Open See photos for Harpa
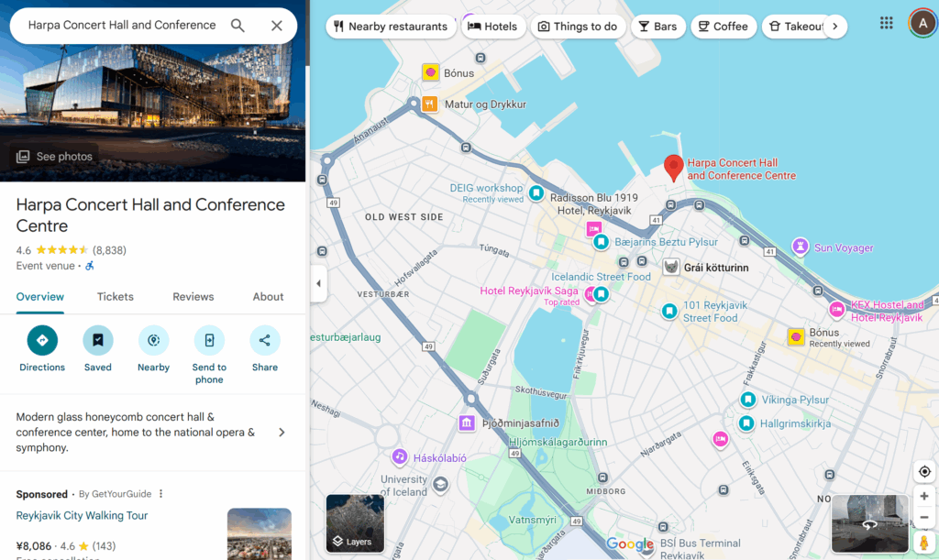The image size is (939, 560). click(54, 157)
